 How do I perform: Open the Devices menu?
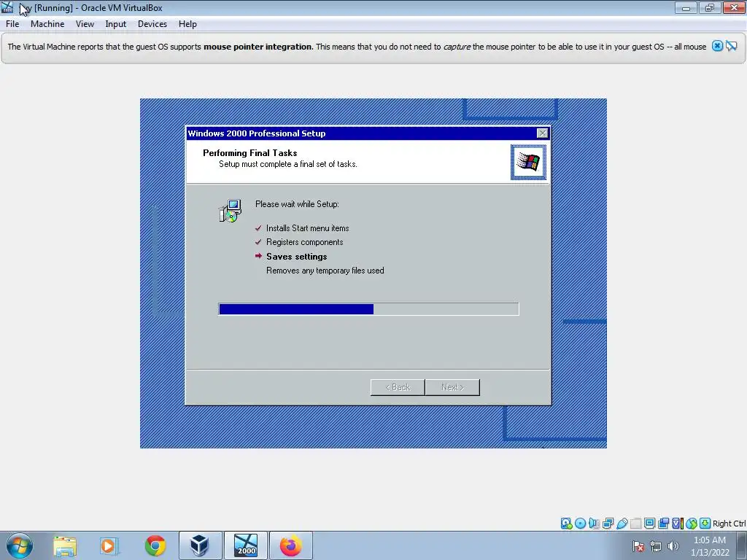(152, 24)
